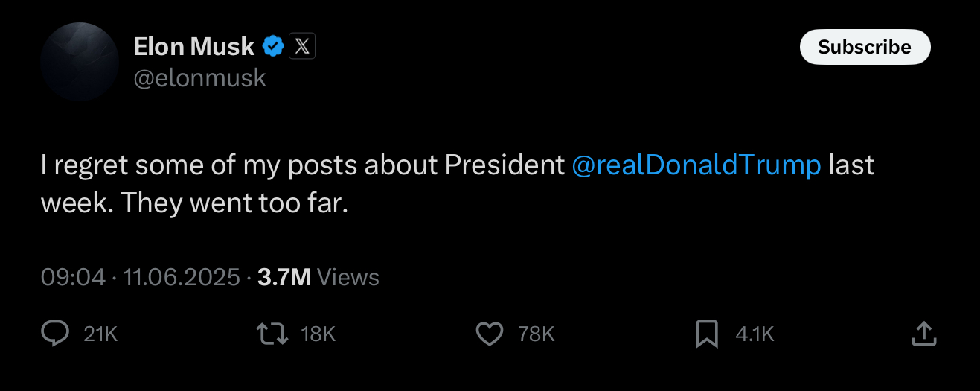The height and width of the screenshot is (391, 980).
Task: Open the @realDonaldTrump mention link
Action: pyautogui.click(x=696, y=165)
